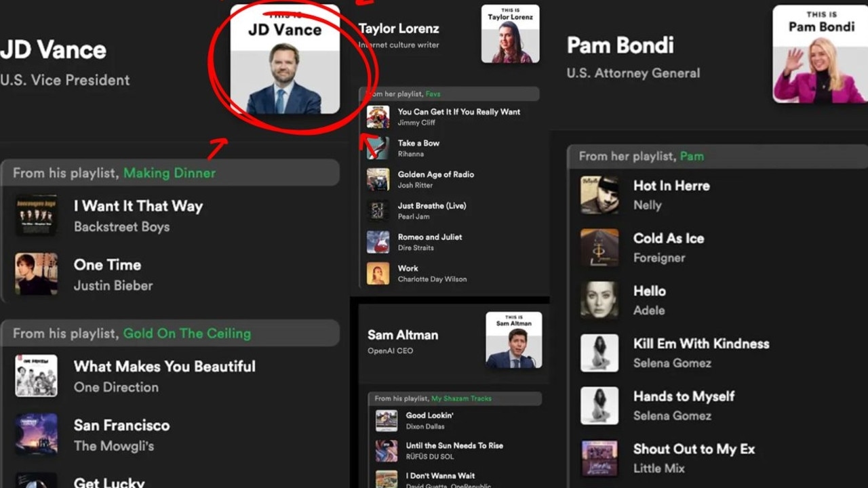
Task: Click the Golden Age of Radio album art
Action: pyautogui.click(x=378, y=179)
